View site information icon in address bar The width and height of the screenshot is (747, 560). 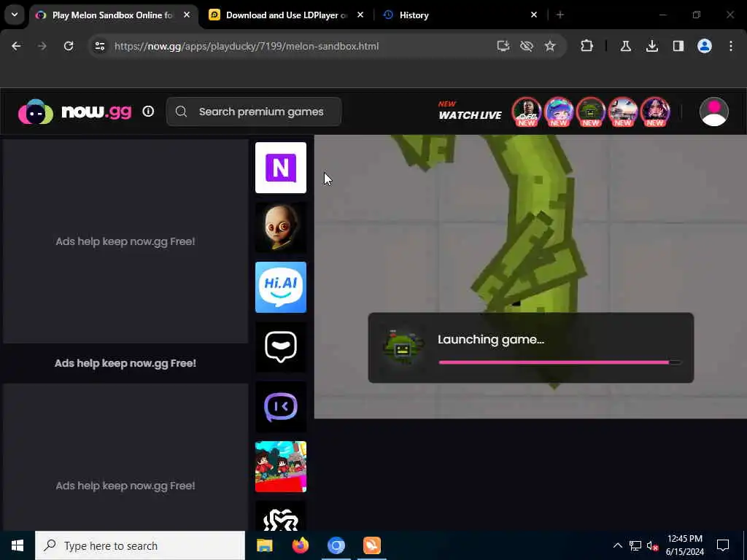100,46
